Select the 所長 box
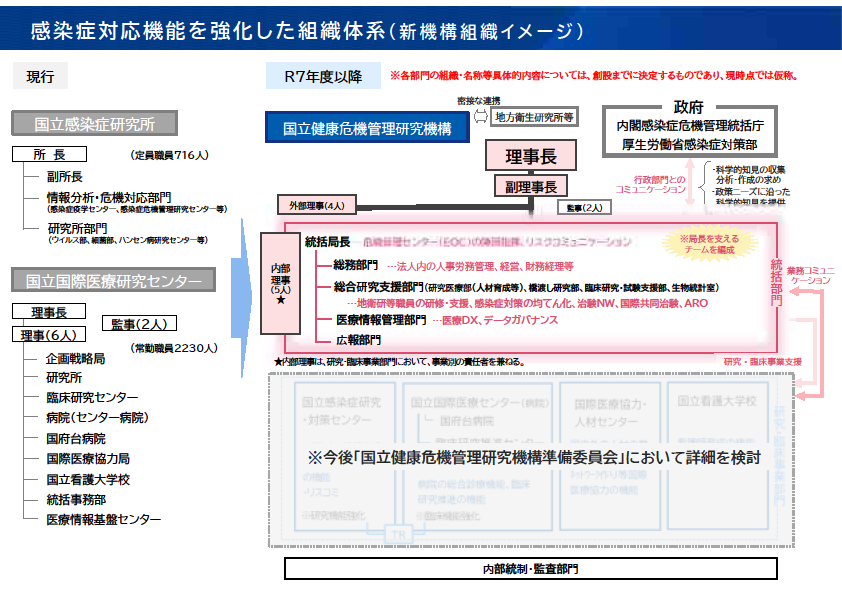 pos(49,155)
